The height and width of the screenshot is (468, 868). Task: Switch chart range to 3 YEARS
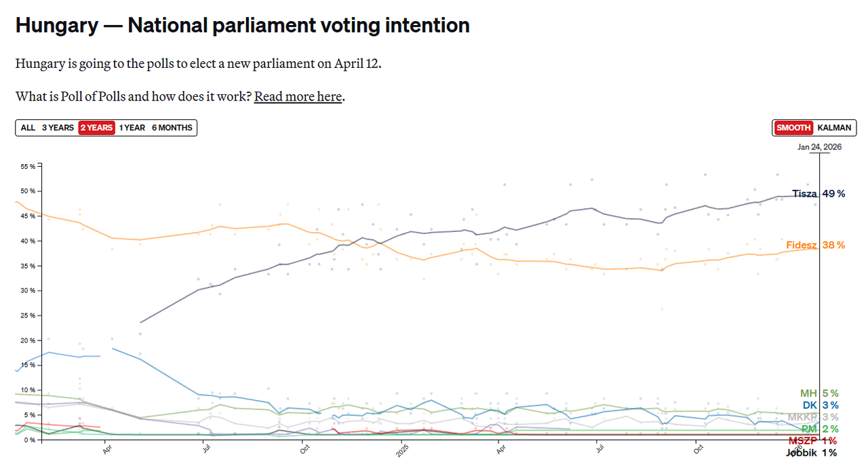tap(58, 128)
